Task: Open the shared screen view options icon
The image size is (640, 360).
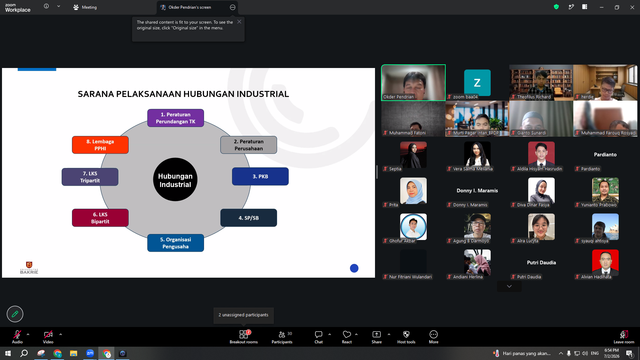Action: (x=233, y=7)
